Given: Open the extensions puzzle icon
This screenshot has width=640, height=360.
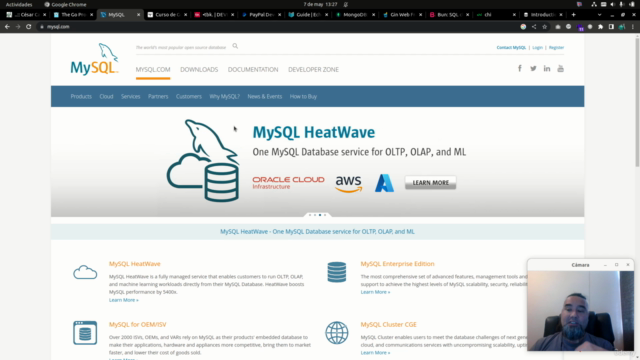Looking at the screenshot, I should pyautogui.click(x=600, y=27).
